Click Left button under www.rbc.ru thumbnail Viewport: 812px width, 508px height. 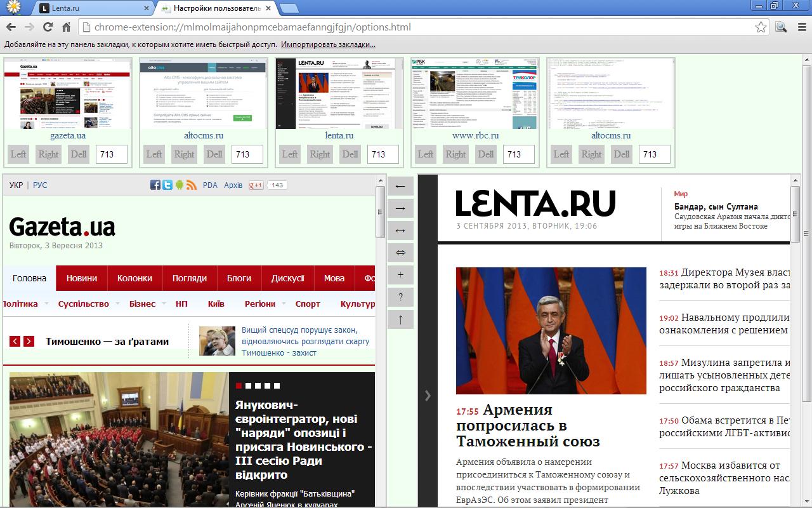tap(426, 154)
